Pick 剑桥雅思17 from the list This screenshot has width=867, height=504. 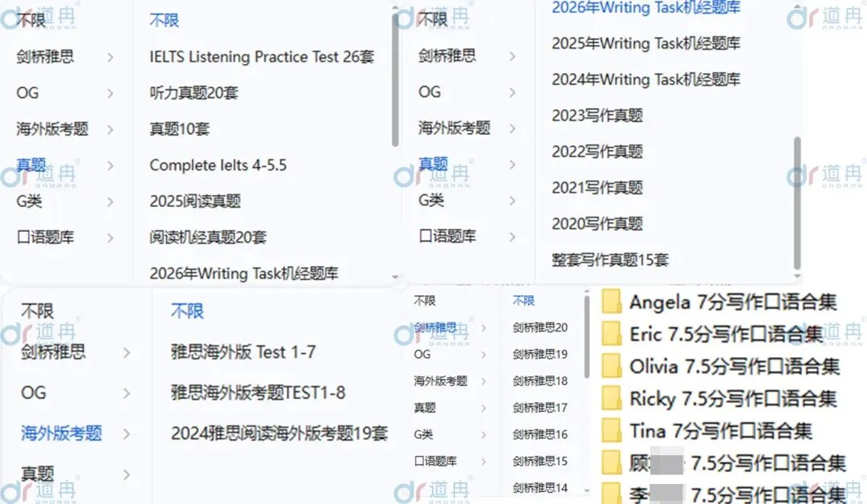tap(539, 408)
